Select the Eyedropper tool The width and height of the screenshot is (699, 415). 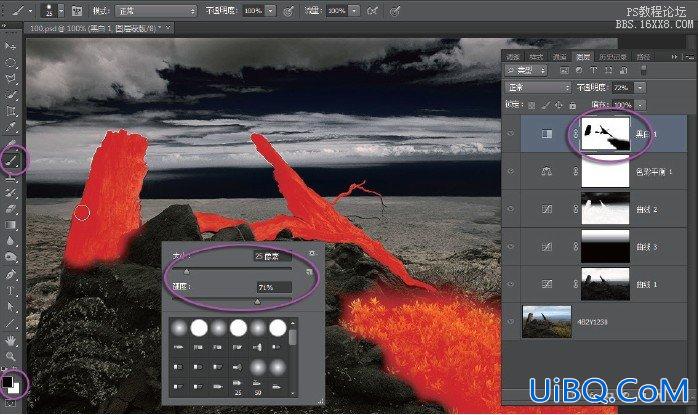point(10,127)
